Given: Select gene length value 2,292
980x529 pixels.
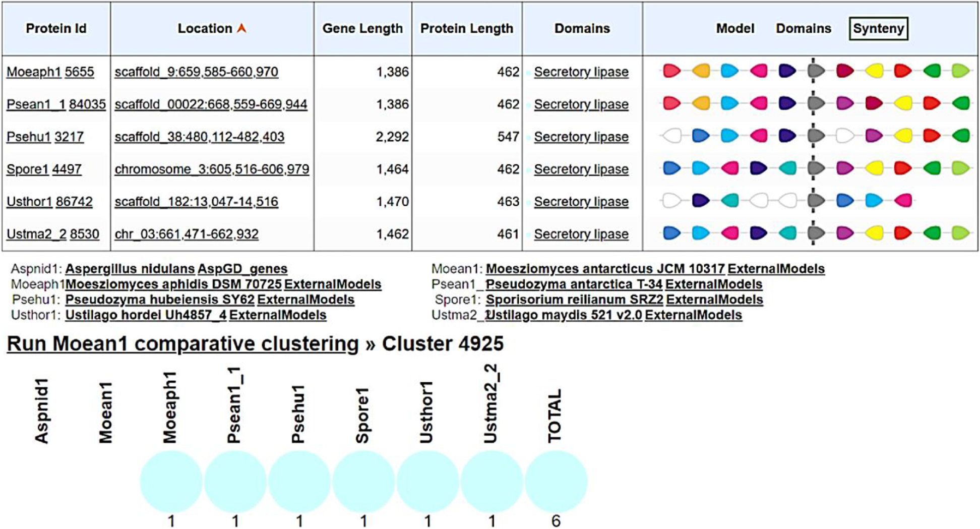Looking at the screenshot, I should click(x=392, y=137).
